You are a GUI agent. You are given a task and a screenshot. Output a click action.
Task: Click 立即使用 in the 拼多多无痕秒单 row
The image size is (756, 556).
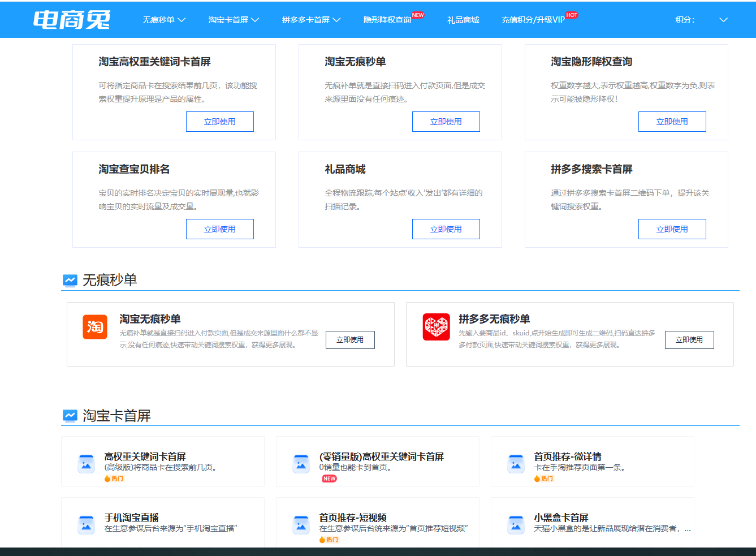[689, 340]
